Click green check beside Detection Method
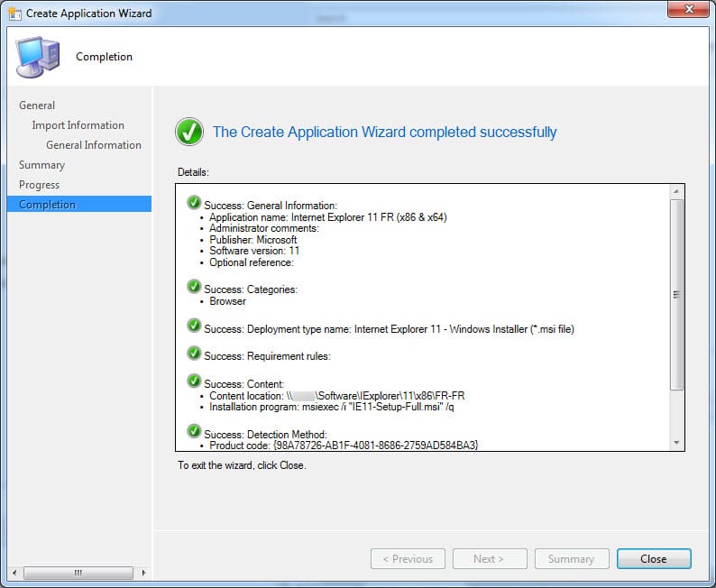The width and height of the screenshot is (716, 588). tap(194, 430)
